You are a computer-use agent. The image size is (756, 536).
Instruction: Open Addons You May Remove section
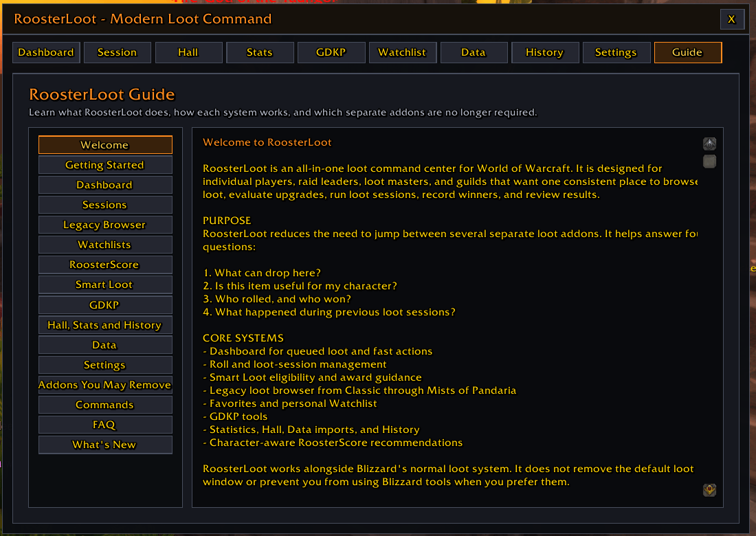click(105, 385)
